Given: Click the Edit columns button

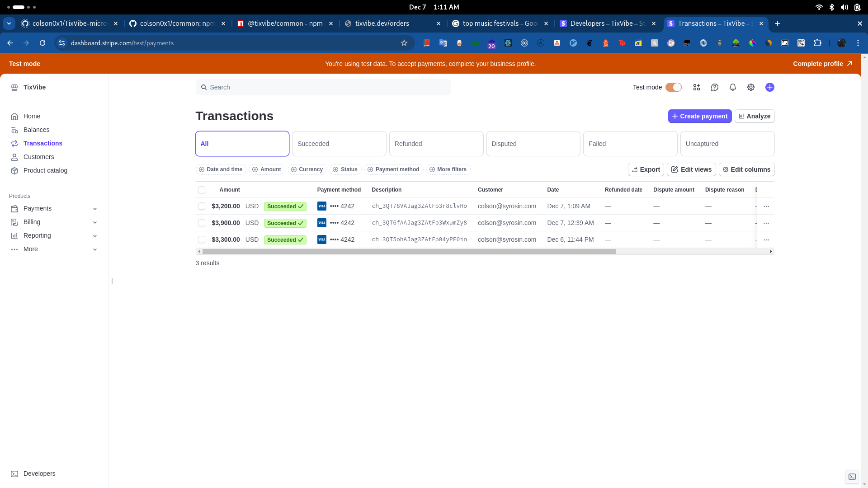Looking at the screenshot, I should pos(747,169).
